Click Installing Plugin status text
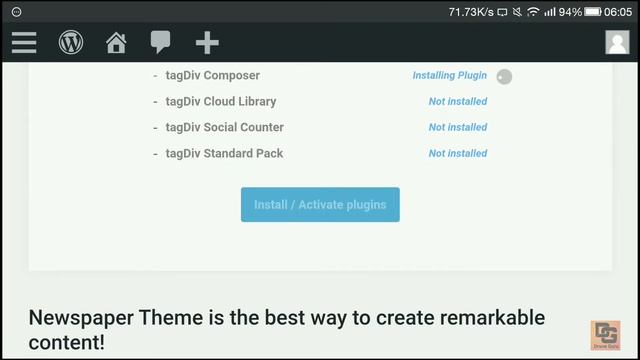 (449, 76)
